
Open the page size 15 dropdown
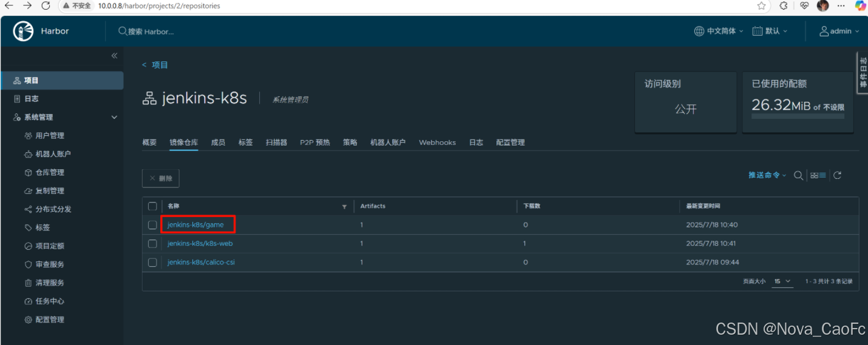(x=782, y=281)
